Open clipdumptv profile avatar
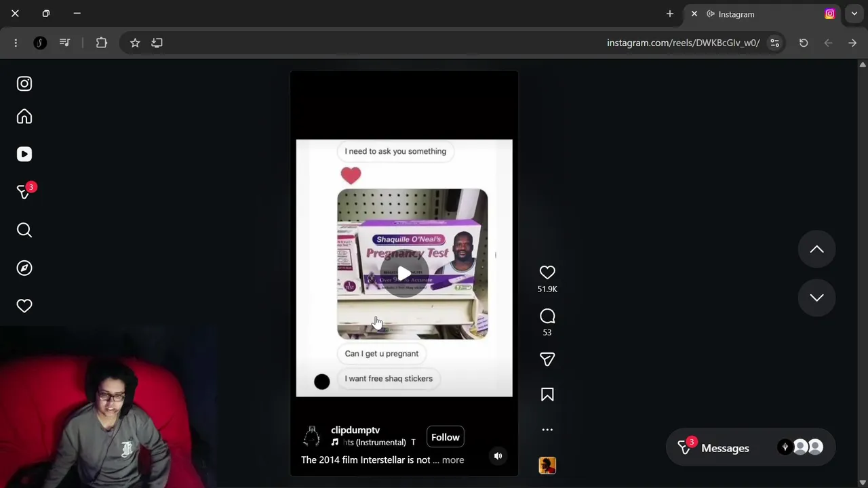Screen dimensions: 868x488 click(x=312, y=436)
